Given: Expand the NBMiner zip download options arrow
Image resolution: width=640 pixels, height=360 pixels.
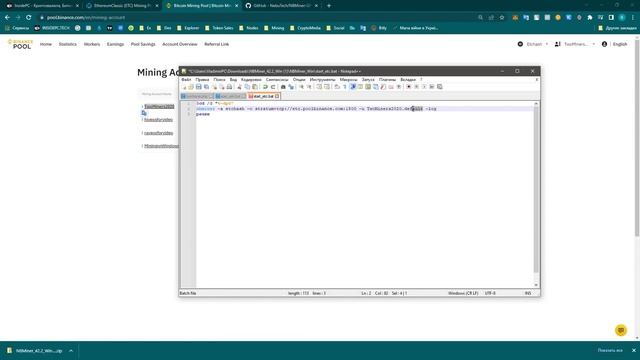Looking at the screenshot, I should coord(71,351).
